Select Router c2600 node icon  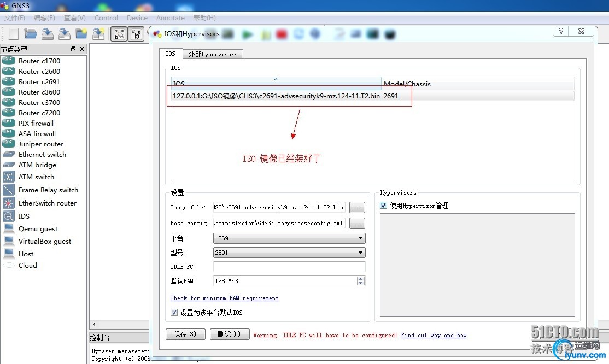tap(9, 71)
